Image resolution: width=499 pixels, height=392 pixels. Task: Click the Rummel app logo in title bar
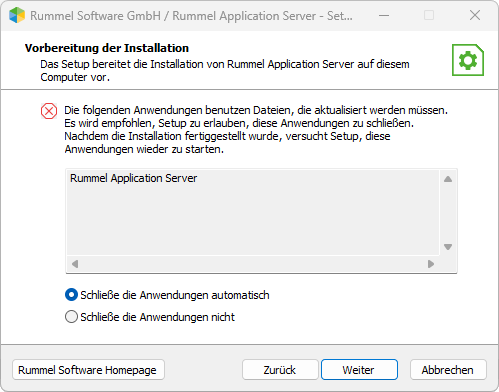click(17, 15)
